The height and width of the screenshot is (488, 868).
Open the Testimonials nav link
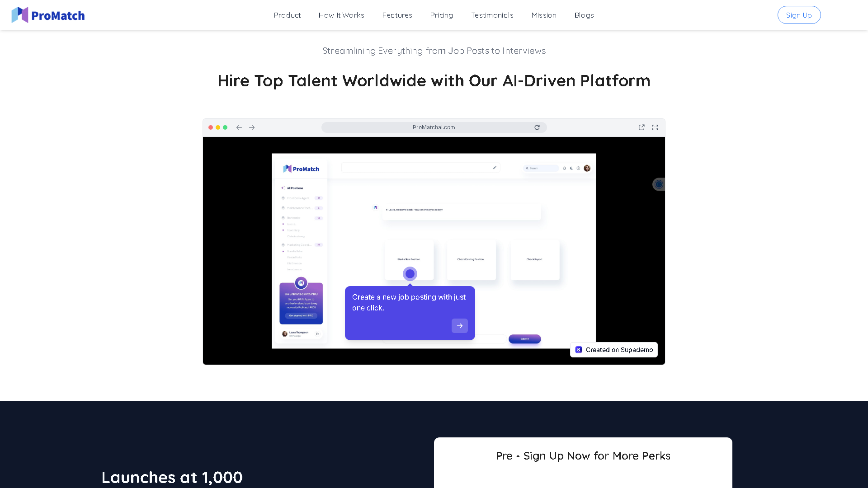(492, 15)
